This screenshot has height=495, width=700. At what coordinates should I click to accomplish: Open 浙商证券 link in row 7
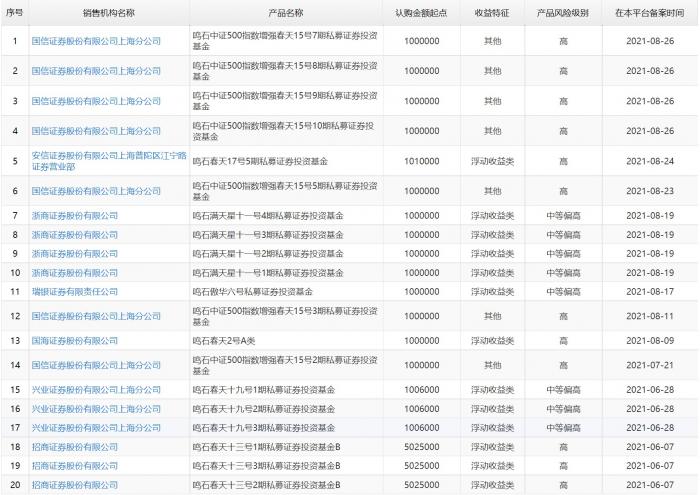(x=75, y=216)
